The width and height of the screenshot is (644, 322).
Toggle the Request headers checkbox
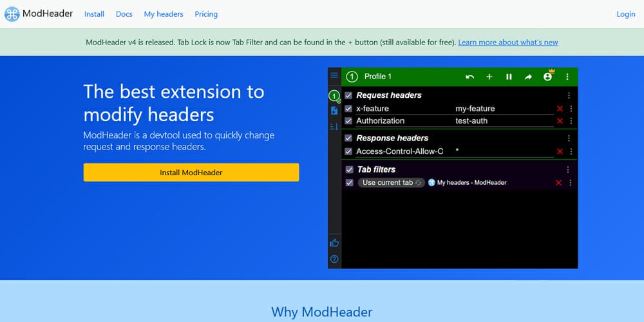click(348, 96)
